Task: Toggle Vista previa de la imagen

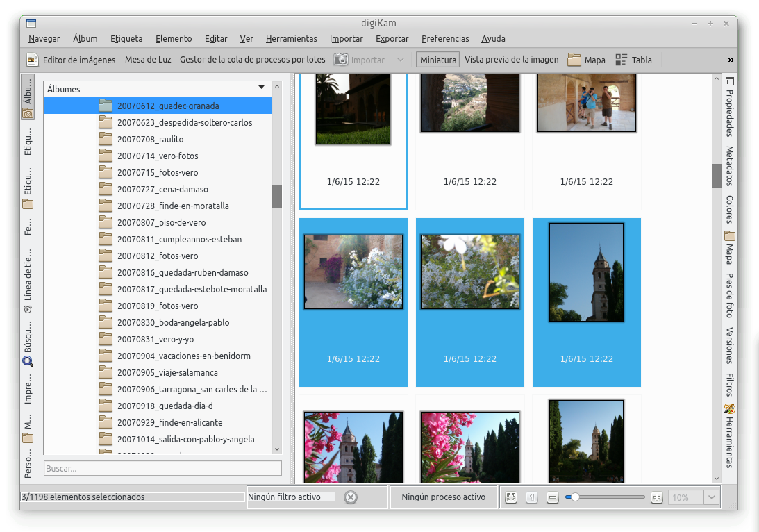Action: tap(511, 60)
